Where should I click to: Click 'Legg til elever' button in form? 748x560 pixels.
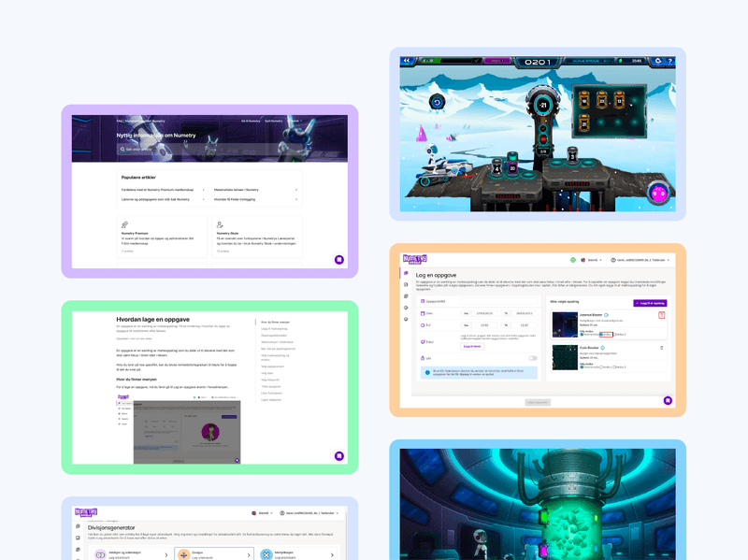[x=472, y=346]
